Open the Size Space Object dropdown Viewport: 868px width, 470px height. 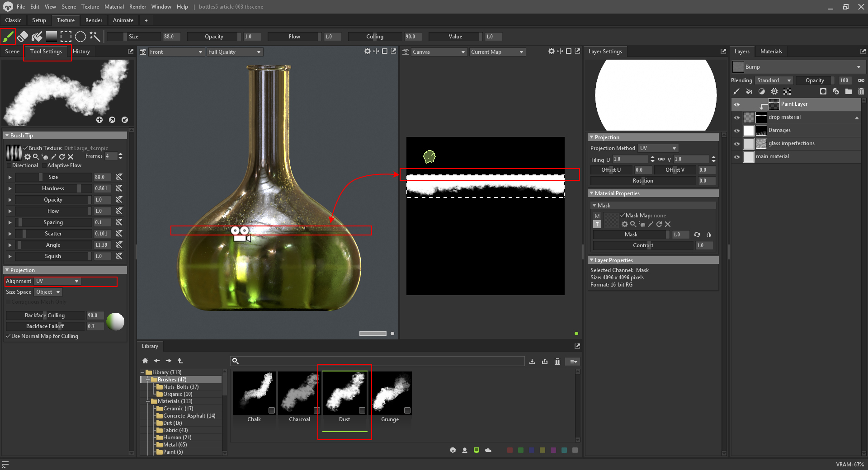(x=48, y=292)
